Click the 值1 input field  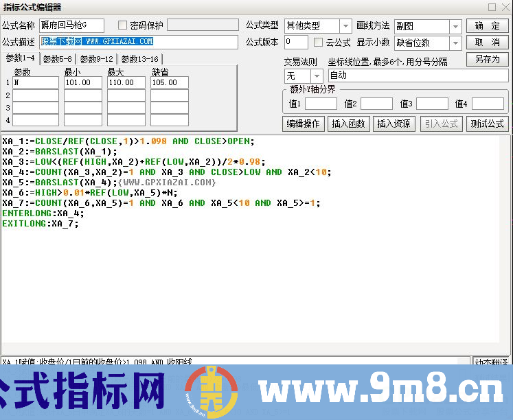click(321, 104)
